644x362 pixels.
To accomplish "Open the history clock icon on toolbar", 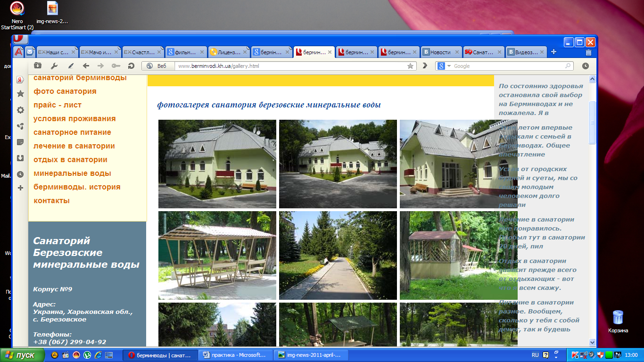I will tap(585, 66).
